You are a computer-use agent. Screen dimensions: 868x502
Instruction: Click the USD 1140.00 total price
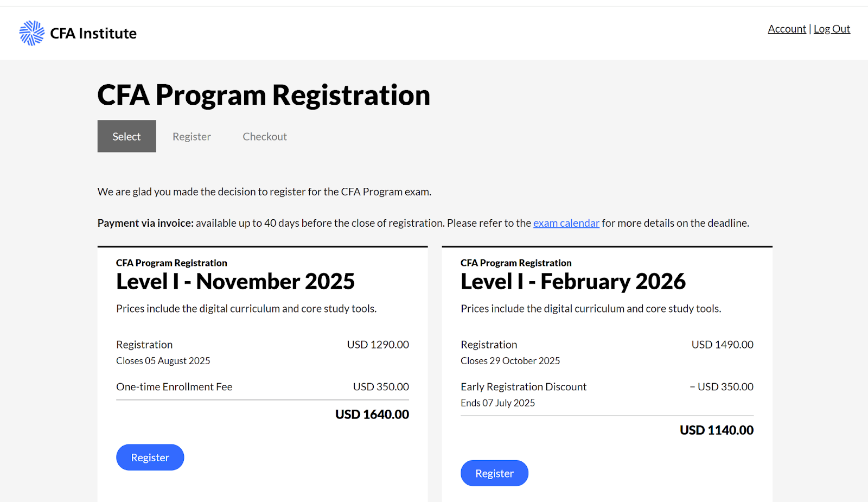[717, 430]
